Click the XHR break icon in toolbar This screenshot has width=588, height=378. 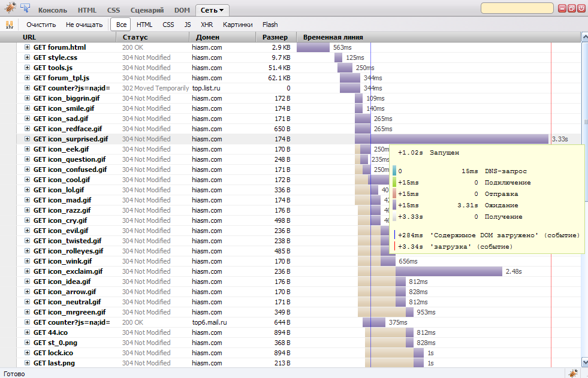[x=10, y=25]
